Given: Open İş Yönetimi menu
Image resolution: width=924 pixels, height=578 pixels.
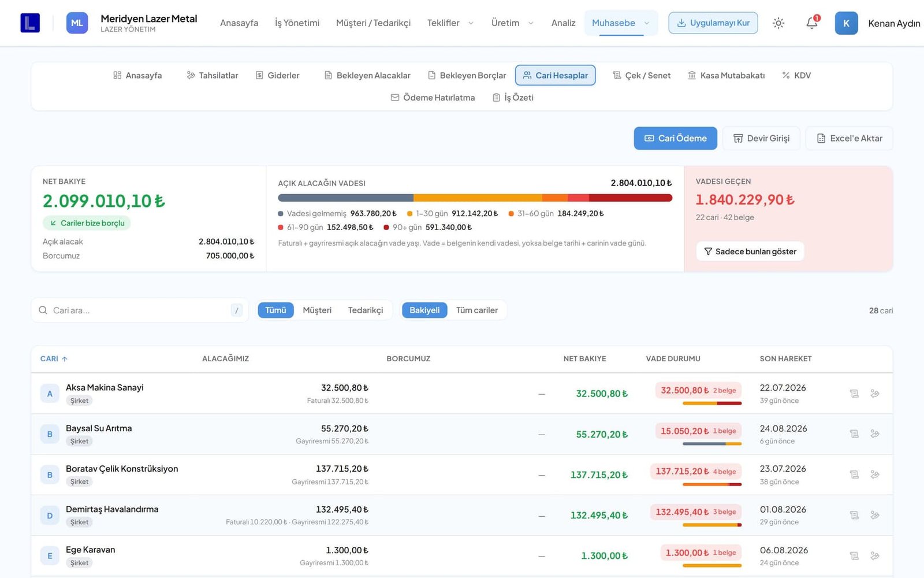Looking at the screenshot, I should (x=297, y=23).
